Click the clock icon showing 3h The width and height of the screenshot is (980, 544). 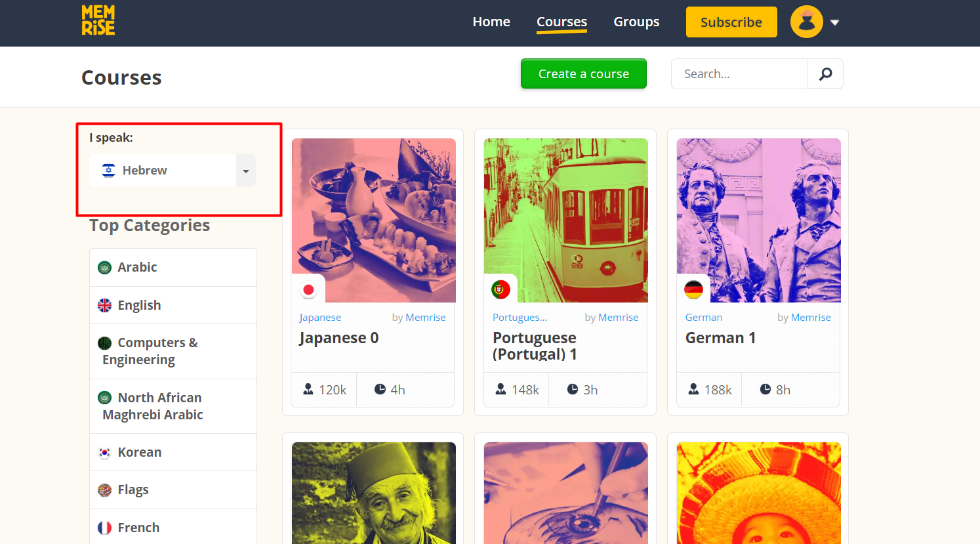point(573,389)
